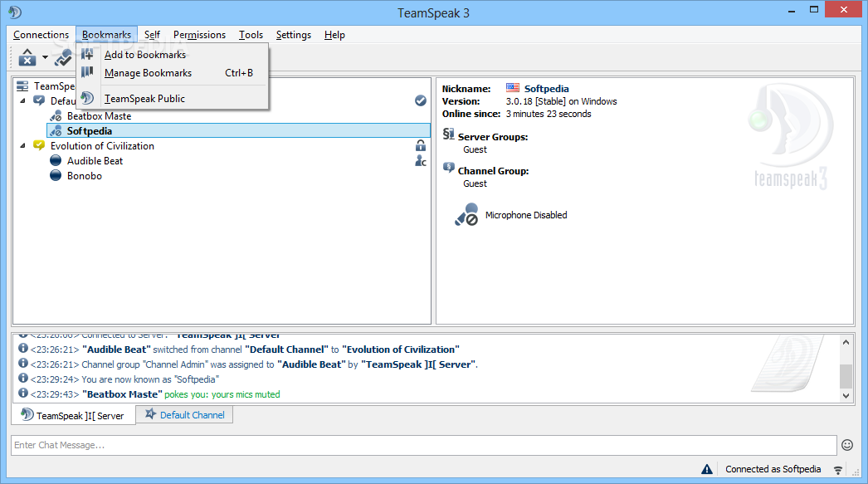This screenshot has height=484, width=868.
Task: Click the channel admin badge beside Audible Beat
Action: click(x=421, y=160)
